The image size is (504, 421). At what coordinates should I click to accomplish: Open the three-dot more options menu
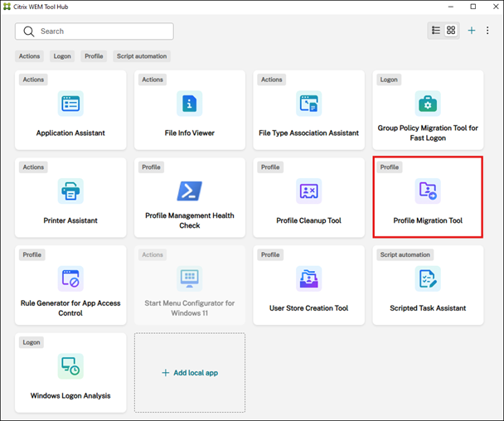pos(487,31)
